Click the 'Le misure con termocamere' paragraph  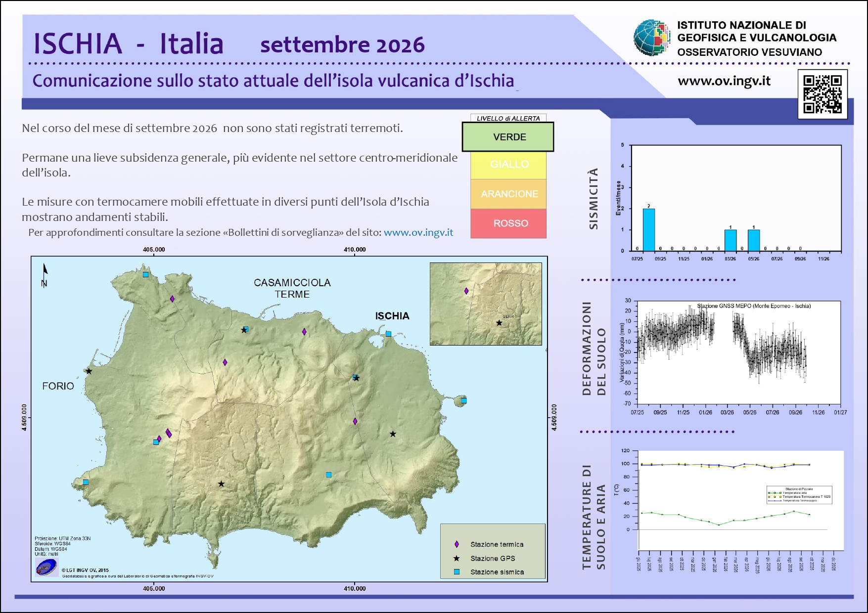pos(226,209)
